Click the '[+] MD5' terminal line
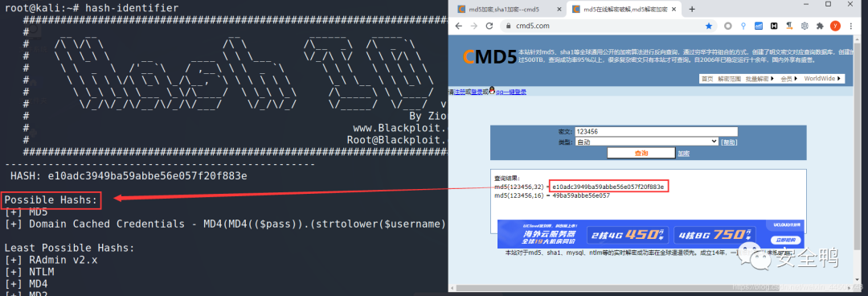This screenshot has height=296, width=868. 27,212
